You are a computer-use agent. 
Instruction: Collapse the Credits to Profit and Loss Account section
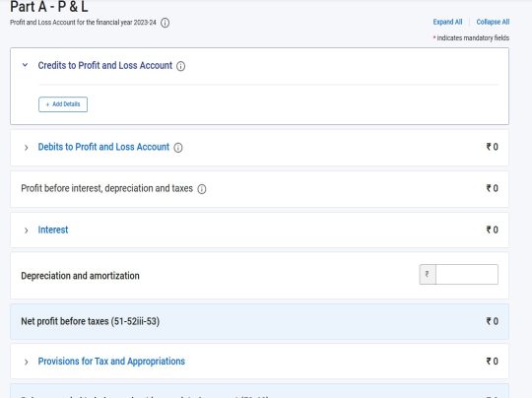click(25, 65)
